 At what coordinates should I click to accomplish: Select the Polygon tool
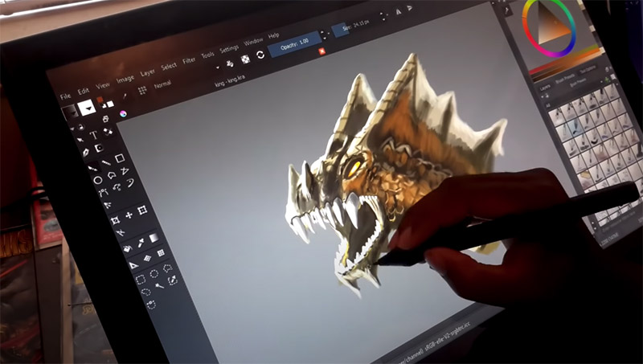click(112, 175)
